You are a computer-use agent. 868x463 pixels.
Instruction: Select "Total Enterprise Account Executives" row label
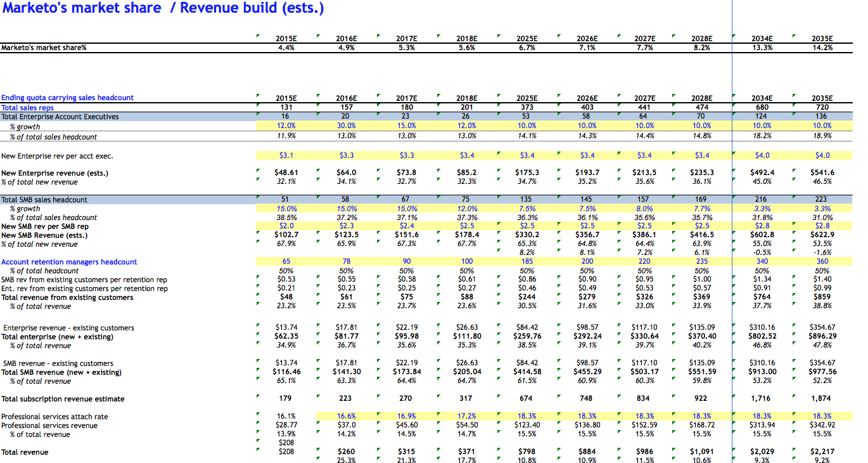coord(60,117)
